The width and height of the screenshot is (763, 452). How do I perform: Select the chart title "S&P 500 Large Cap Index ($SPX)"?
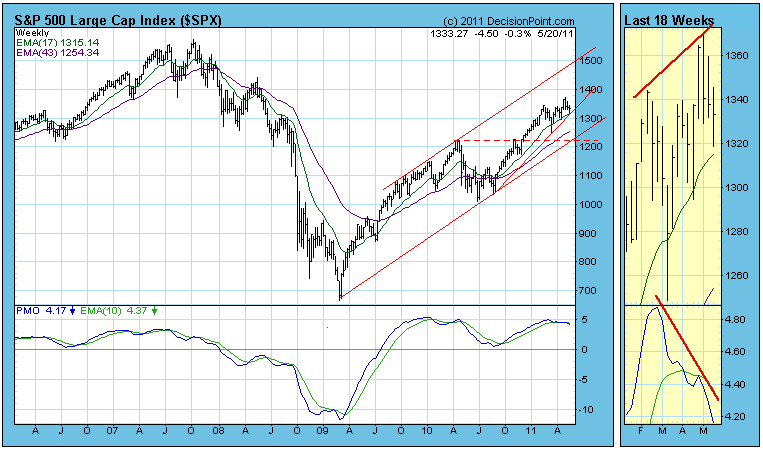[x=118, y=20]
